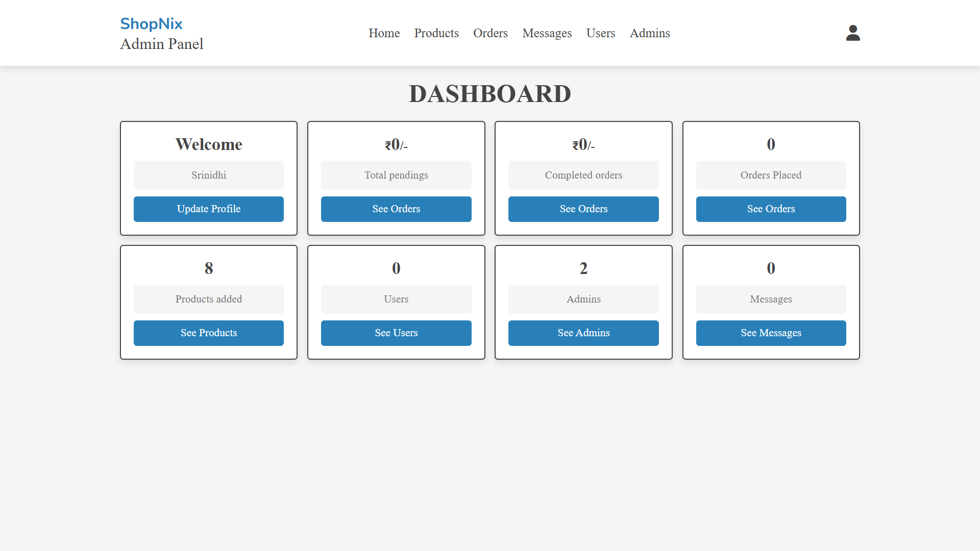Screen dimensions: 980x551
Task: Click the See Messages button
Action: tap(771, 333)
